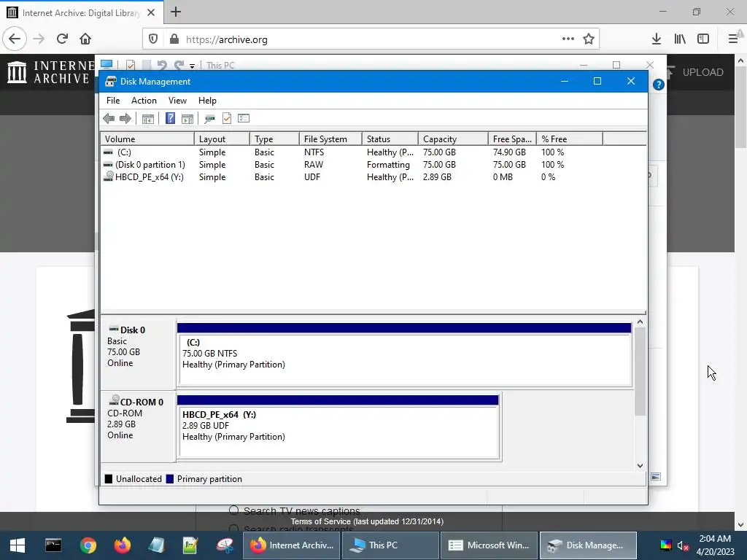Switch to This PC taskbar button
The width and height of the screenshot is (747, 560).
pos(390,545)
